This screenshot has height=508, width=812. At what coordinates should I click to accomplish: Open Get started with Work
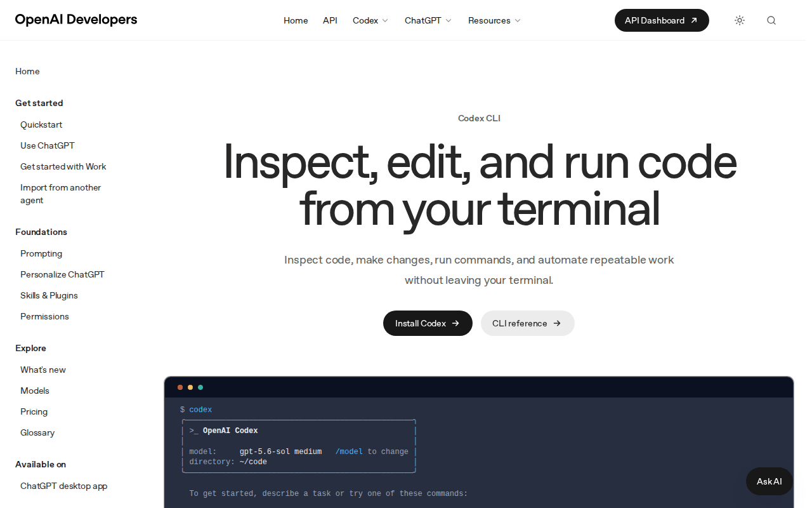(63, 166)
